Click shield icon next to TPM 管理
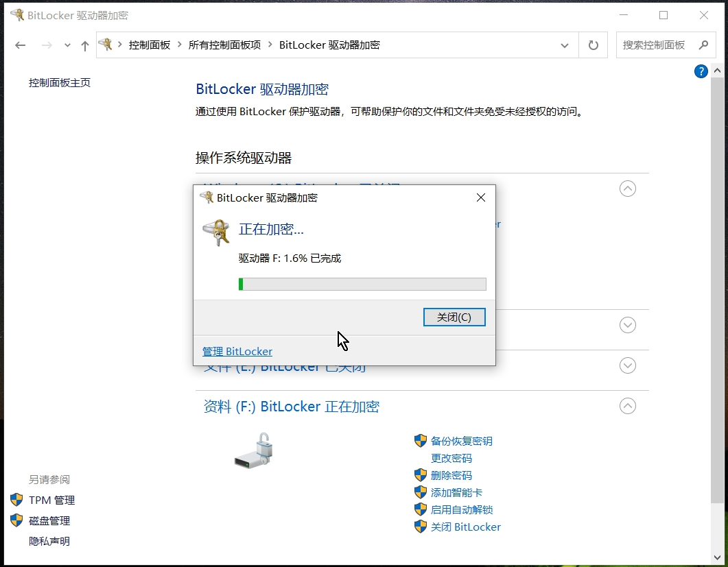Image resolution: width=728 pixels, height=567 pixels. click(16, 500)
